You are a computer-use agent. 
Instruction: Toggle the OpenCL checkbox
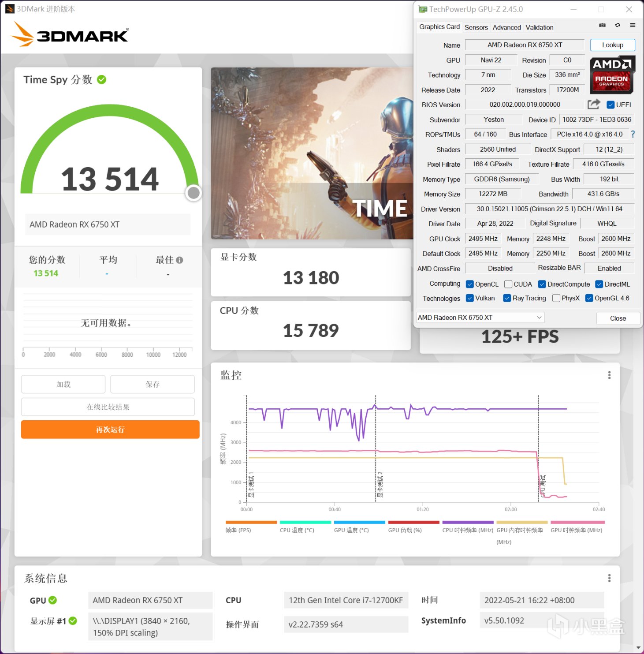(470, 284)
